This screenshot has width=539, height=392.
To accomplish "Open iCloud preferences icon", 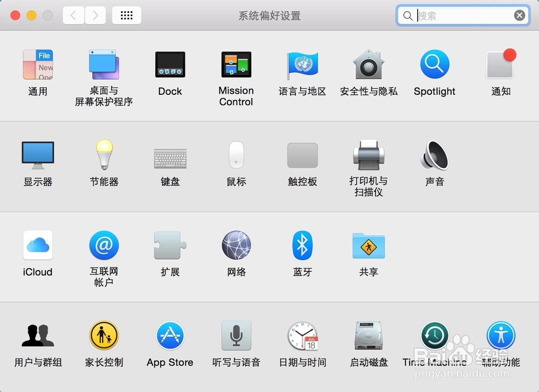I will point(38,245).
